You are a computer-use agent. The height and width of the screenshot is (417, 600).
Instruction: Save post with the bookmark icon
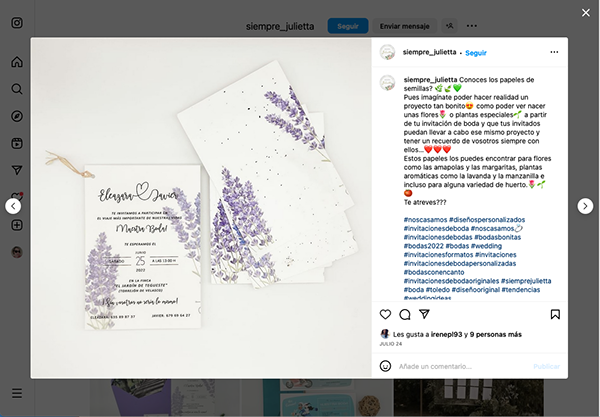[x=555, y=314]
